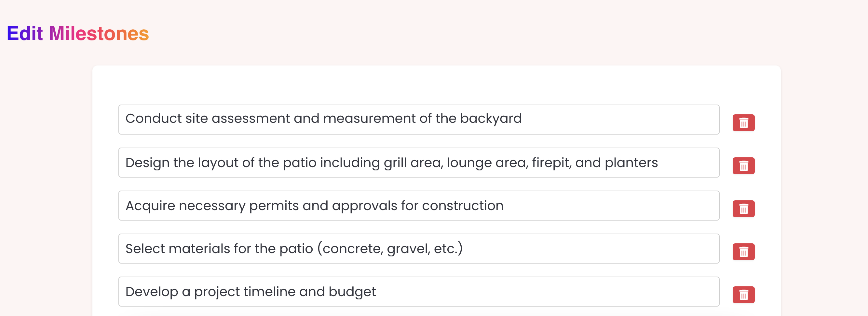Place cursor on '(concrete, gravel, etc.)' text
Image resolution: width=868 pixels, height=316 pixels.
tap(390, 249)
